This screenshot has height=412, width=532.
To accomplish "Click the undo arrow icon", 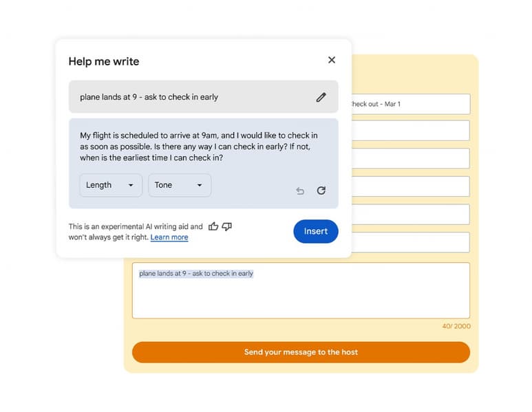I will click(300, 191).
